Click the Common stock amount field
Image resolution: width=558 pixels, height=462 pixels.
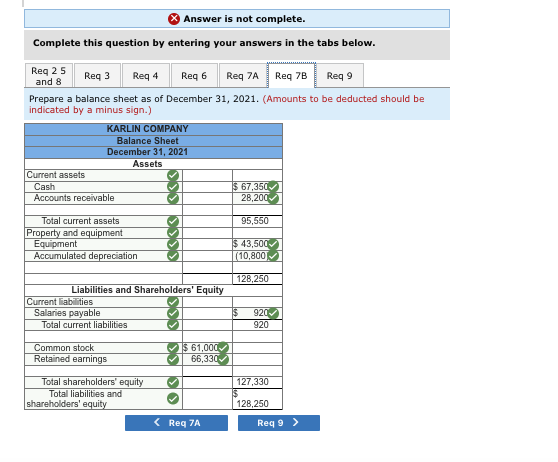(207, 348)
